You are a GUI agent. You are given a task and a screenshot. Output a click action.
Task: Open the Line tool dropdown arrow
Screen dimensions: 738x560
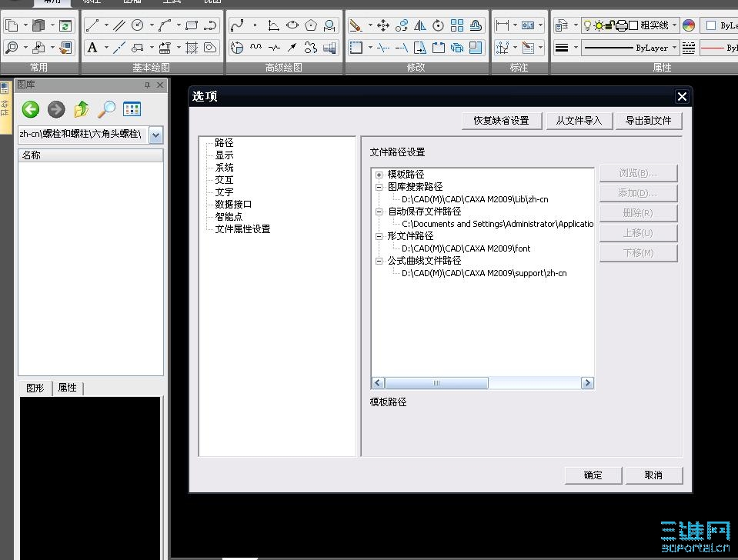pos(106,25)
